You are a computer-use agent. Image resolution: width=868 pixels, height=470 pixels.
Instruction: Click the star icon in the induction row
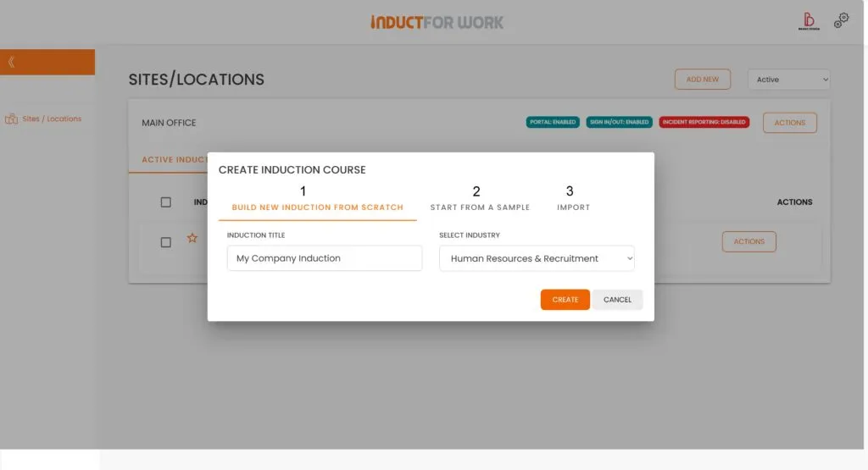[x=192, y=238]
